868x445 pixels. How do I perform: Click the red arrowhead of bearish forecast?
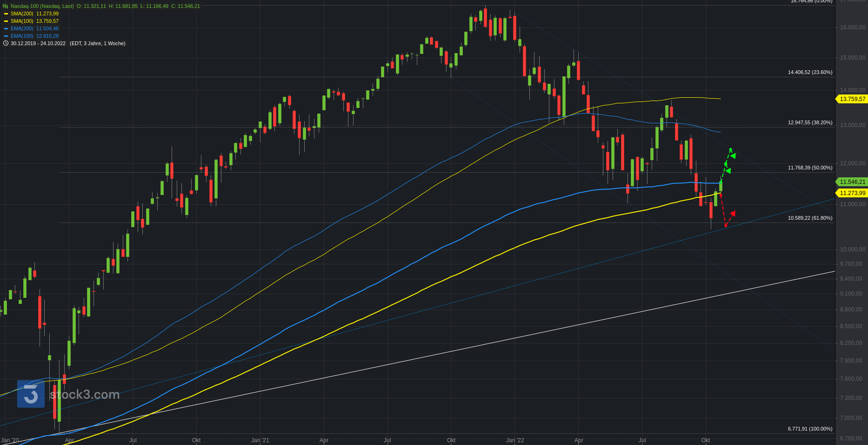[x=733, y=214]
